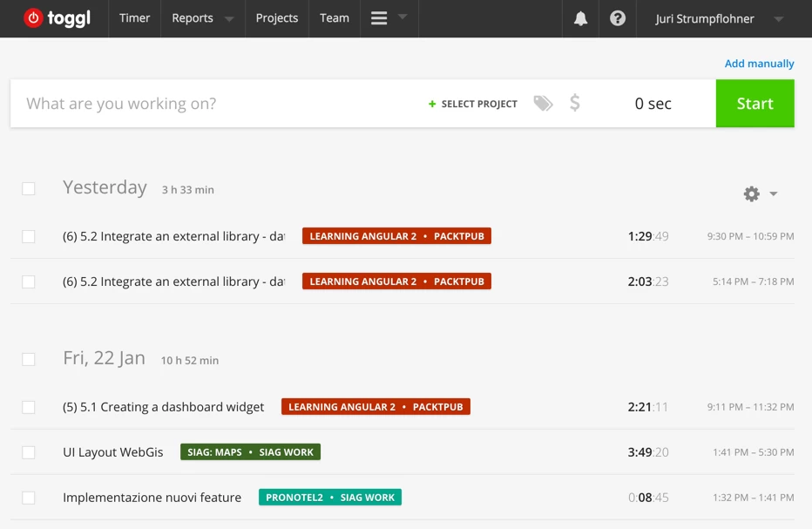The height and width of the screenshot is (529, 812).
Task: Start the timer with the Start button
Action: [755, 103]
